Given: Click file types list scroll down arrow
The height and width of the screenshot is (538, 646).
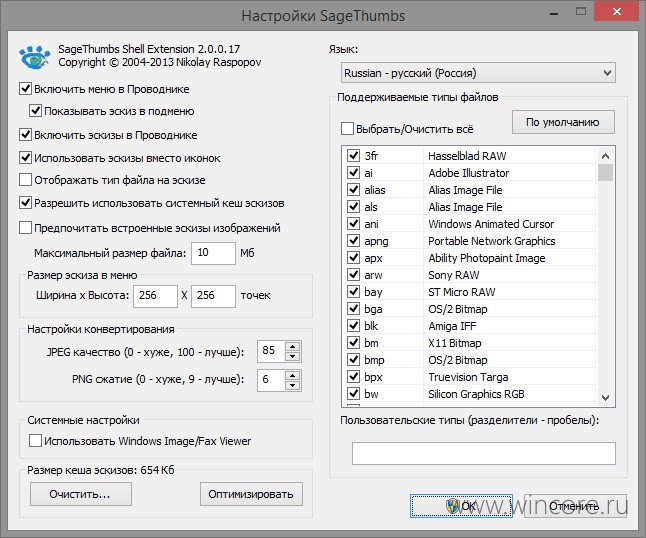Looking at the screenshot, I should pyautogui.click(x=605, y=398).
